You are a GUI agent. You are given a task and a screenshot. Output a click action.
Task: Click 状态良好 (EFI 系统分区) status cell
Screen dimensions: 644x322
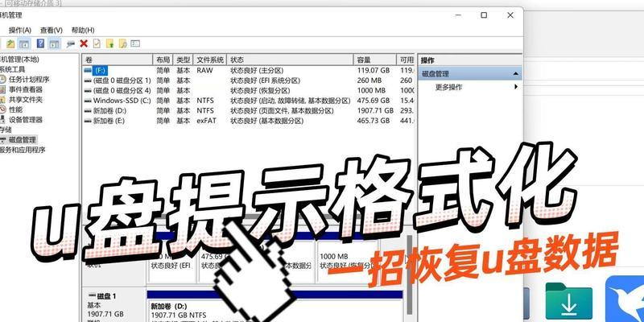click(265, 80)
